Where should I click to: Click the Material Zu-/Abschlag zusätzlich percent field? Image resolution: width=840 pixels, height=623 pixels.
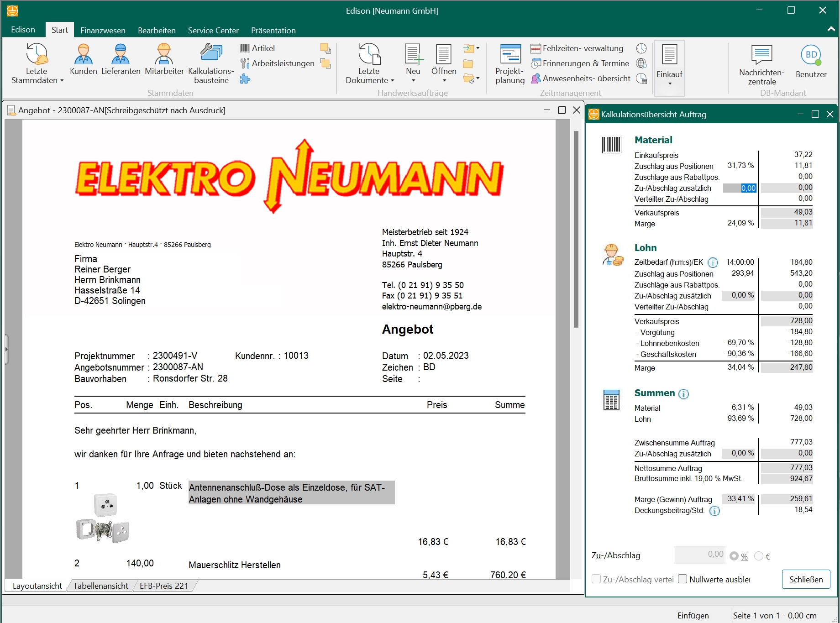tap(740, 188)
